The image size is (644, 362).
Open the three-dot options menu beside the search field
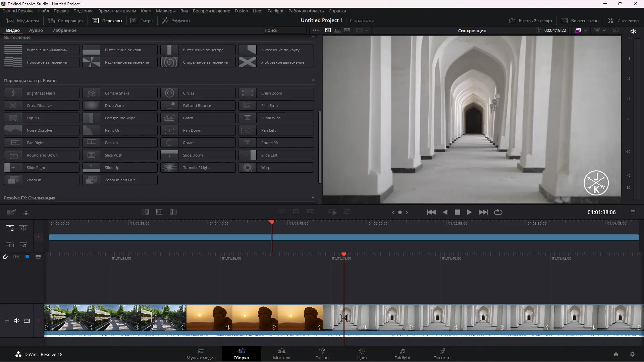[x=315, y=30]
